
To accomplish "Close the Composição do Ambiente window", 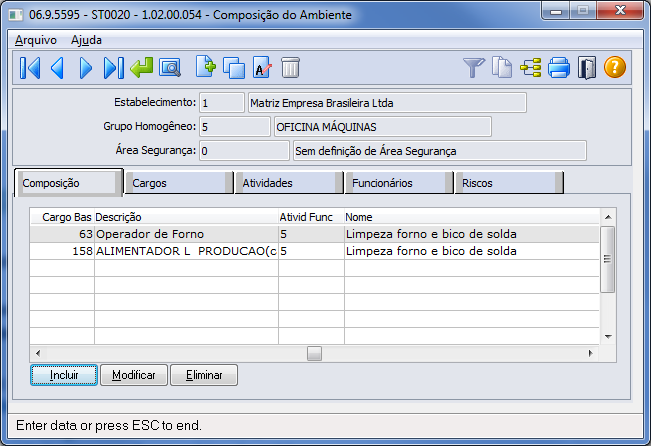I will click(620, 11).
